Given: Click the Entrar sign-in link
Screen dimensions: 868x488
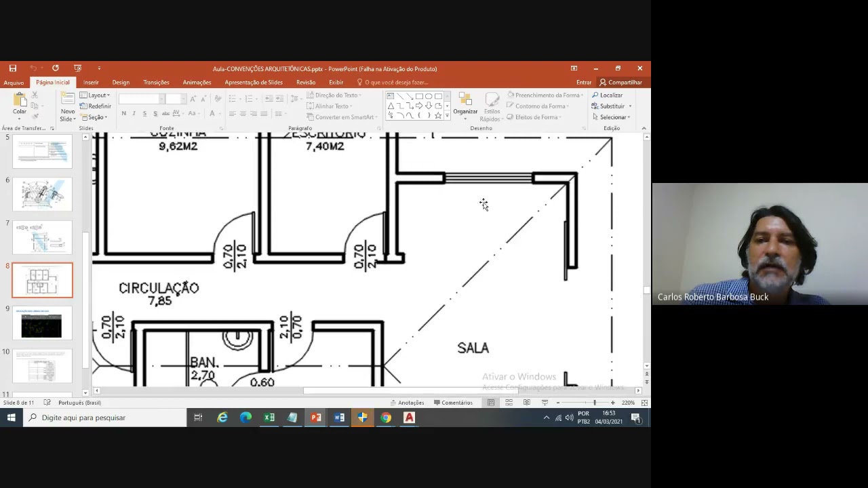Looking at the screenshot, I should pos(584,83).
